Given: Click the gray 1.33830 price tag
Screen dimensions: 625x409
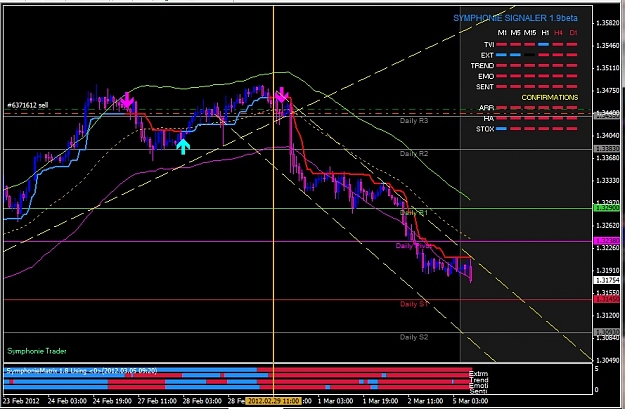Looking at the screenshot, I should pyautogui.click(x=607, y=149).
